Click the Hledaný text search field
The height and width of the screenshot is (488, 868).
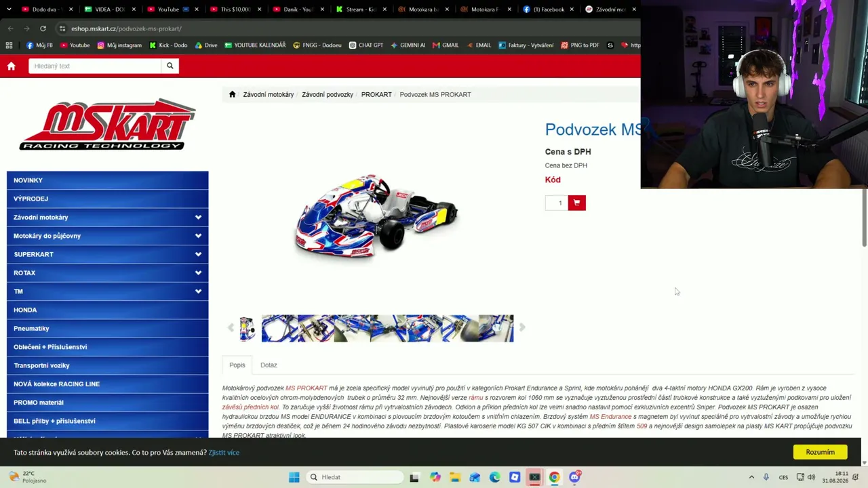(x=95, y=66)
